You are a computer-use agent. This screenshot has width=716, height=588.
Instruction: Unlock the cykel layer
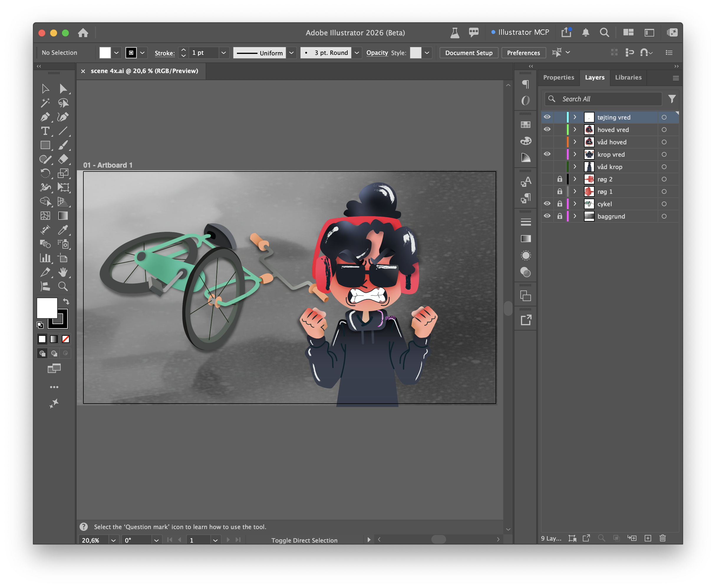point(560,204)
